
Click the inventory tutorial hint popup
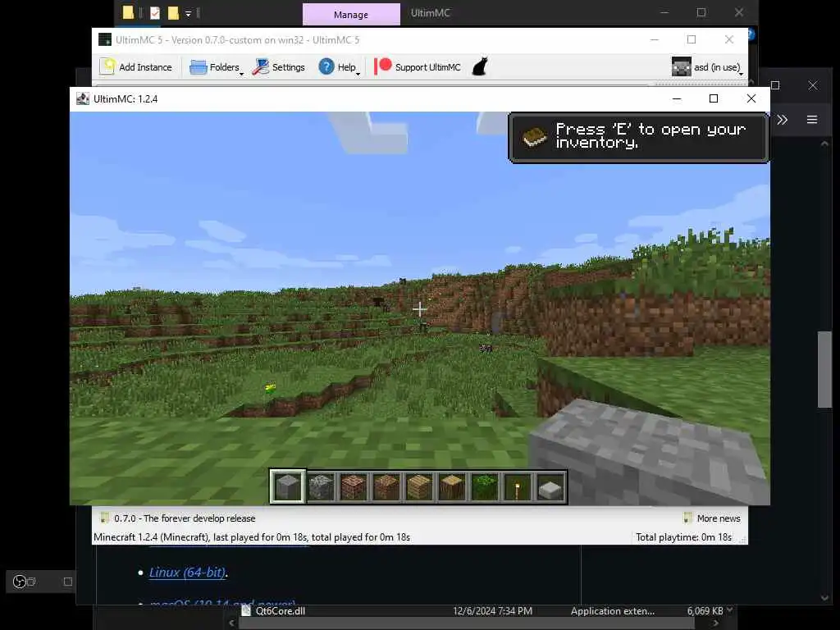click(638, 138)
